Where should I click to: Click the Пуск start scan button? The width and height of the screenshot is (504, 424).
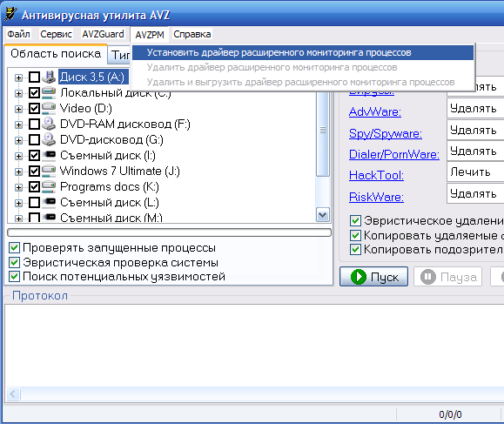tap(373, 277)
